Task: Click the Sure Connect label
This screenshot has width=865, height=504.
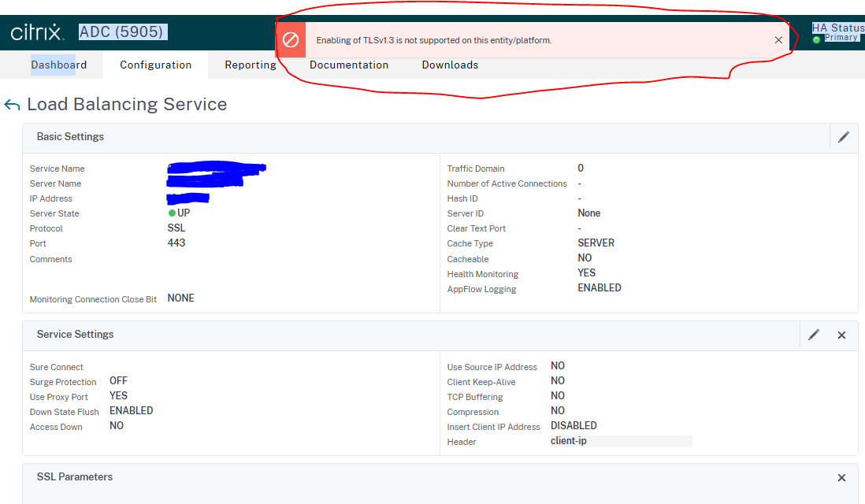Action: click(x=56, y=367)
